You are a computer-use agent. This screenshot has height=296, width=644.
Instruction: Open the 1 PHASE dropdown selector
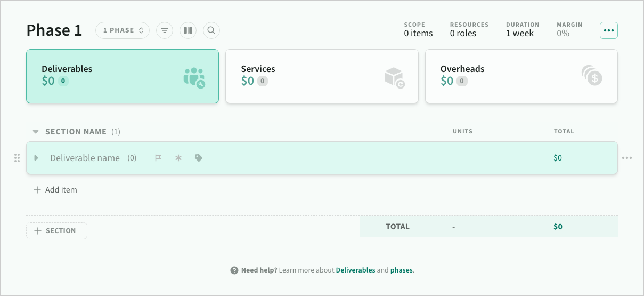(123, 30)
